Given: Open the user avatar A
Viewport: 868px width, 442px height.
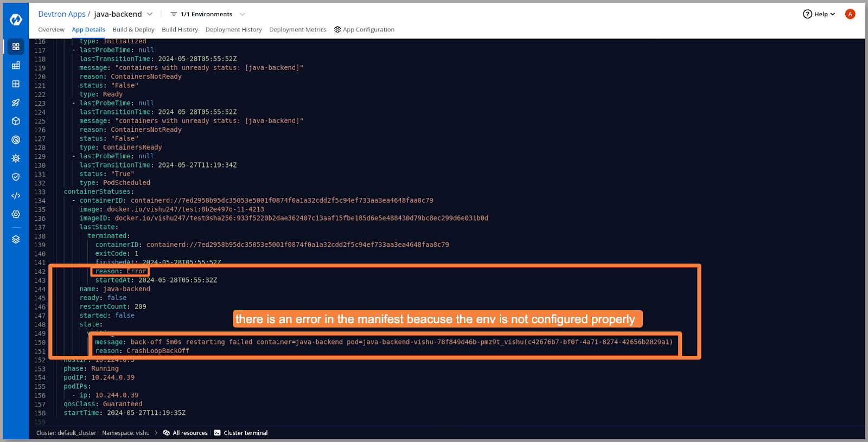Looking at the screenshot, I should coord(850,14).
